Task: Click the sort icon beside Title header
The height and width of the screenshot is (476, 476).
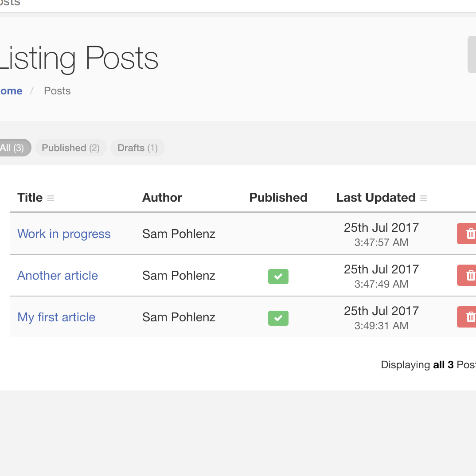Action: click(x=51, y=198)
